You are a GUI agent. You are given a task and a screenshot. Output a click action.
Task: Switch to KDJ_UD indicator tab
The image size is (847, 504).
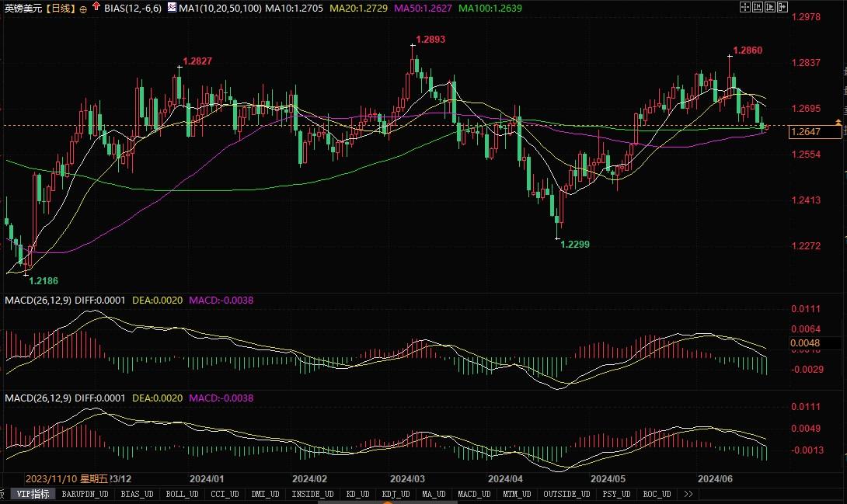click(x=396, y=494)
